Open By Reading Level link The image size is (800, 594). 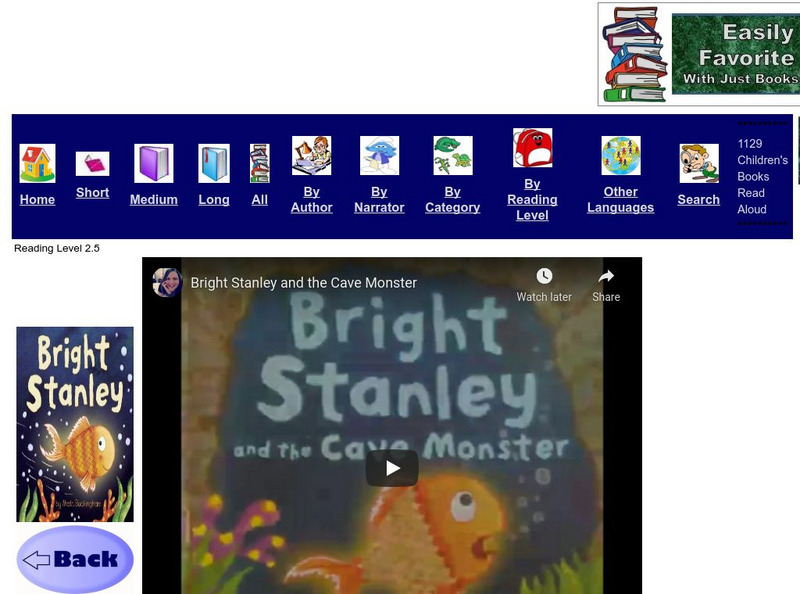coord(532,200)
